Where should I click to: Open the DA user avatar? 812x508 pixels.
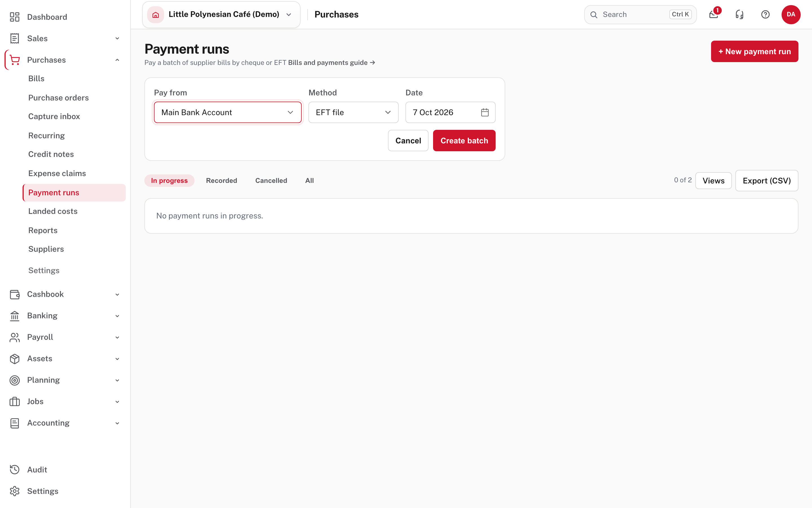[791, 14]
